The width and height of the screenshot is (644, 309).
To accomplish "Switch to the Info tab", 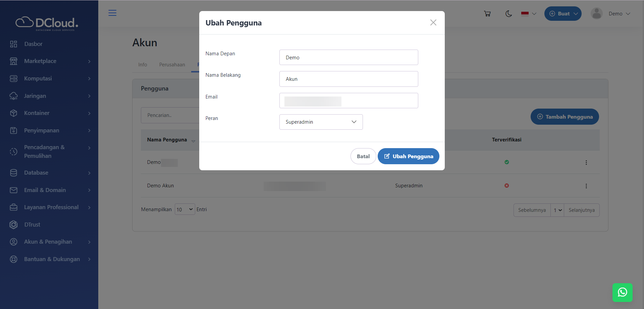I will pyautogui.click(x=143, y=65).
